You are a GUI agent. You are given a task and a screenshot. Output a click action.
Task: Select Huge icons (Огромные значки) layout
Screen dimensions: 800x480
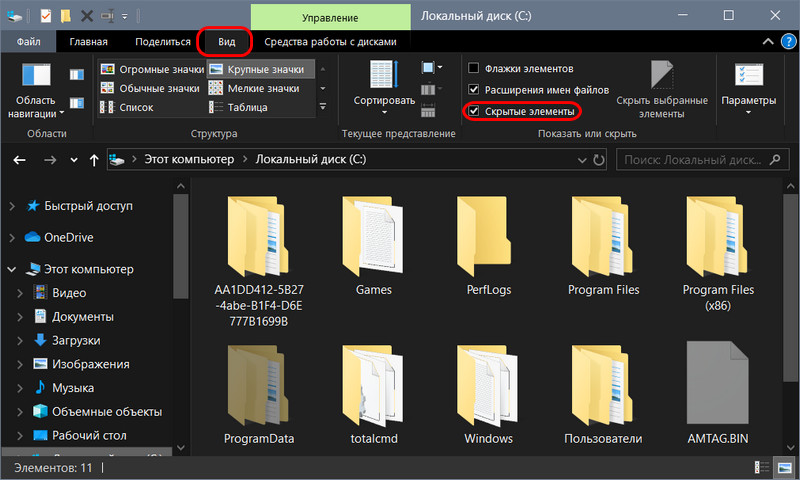[x=153, y=69]
